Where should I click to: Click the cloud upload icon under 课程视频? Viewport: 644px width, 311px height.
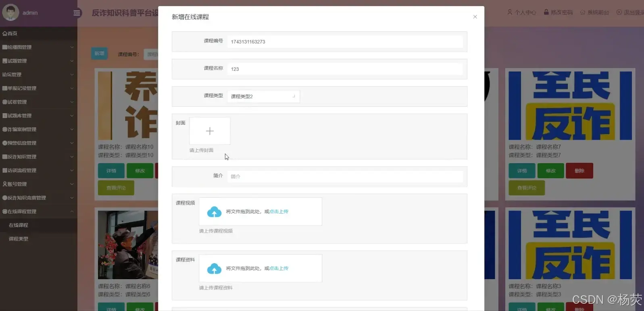tap(214, 211)
